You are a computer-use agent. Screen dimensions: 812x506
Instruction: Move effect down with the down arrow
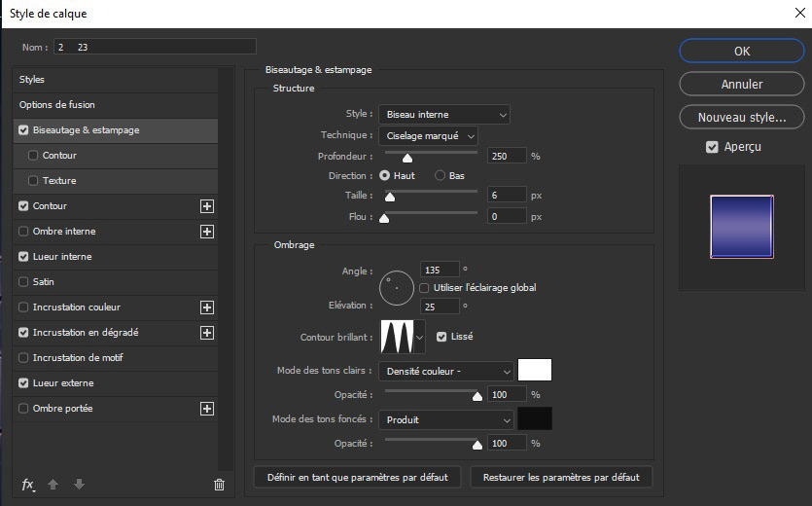coord(79,485)
